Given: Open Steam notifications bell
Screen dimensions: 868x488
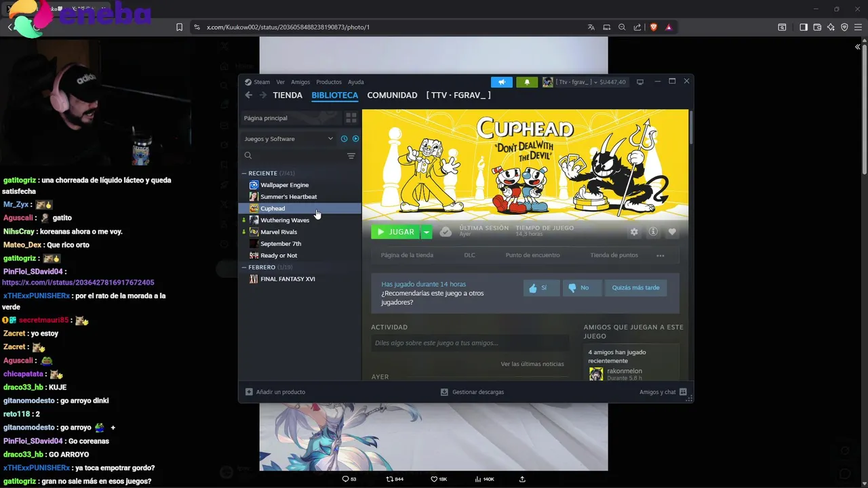Looking at the screenshot, I should pos(527,82).
